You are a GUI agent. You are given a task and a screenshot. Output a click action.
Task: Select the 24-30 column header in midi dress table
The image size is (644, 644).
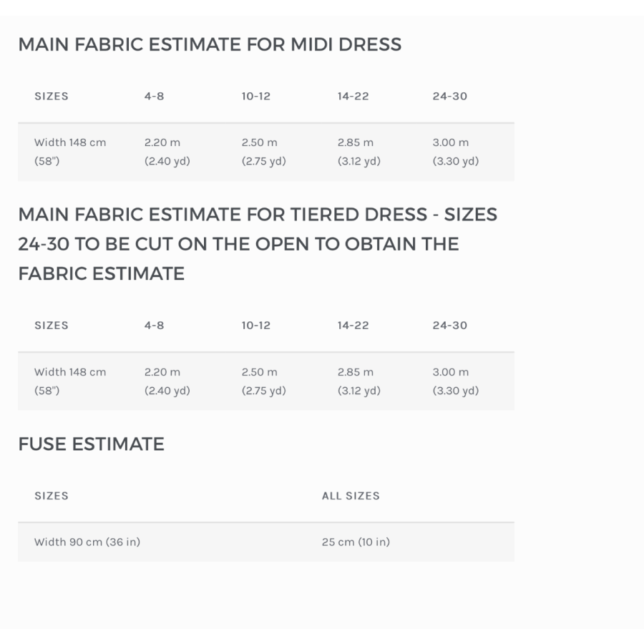[450, 97]
